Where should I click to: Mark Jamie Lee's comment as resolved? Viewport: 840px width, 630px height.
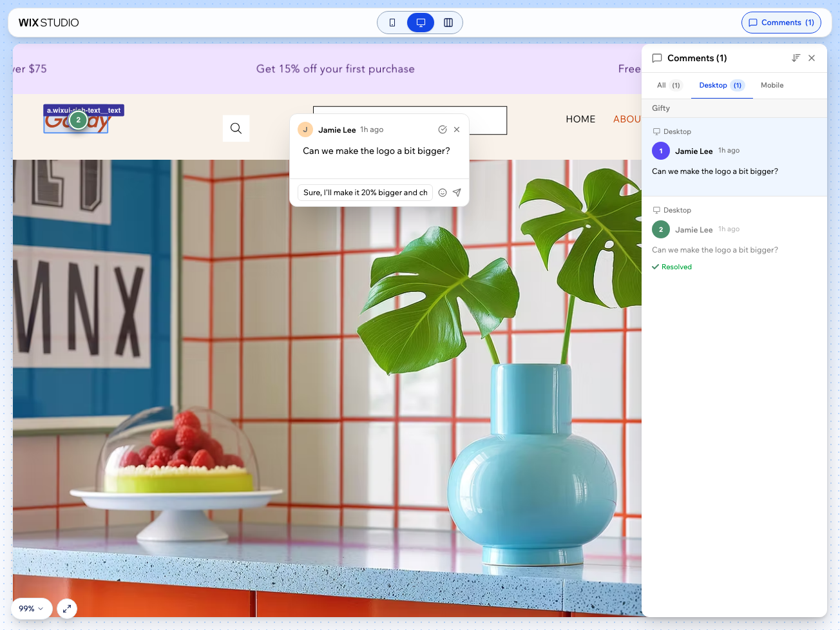point(443,129)
